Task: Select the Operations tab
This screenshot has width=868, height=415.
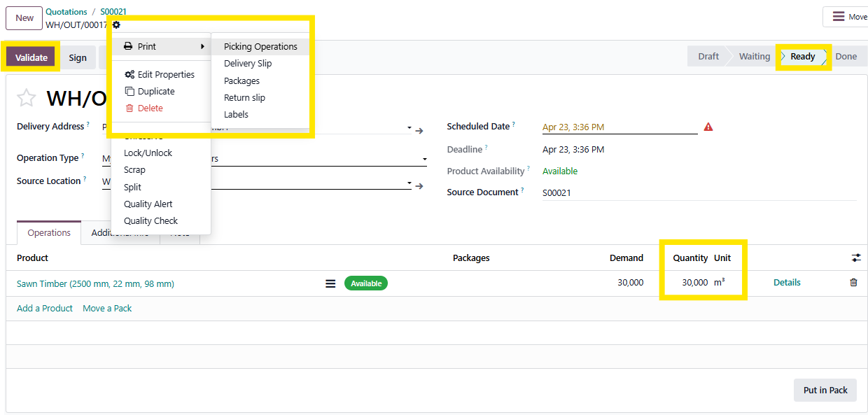Action: tap(49, 233)
